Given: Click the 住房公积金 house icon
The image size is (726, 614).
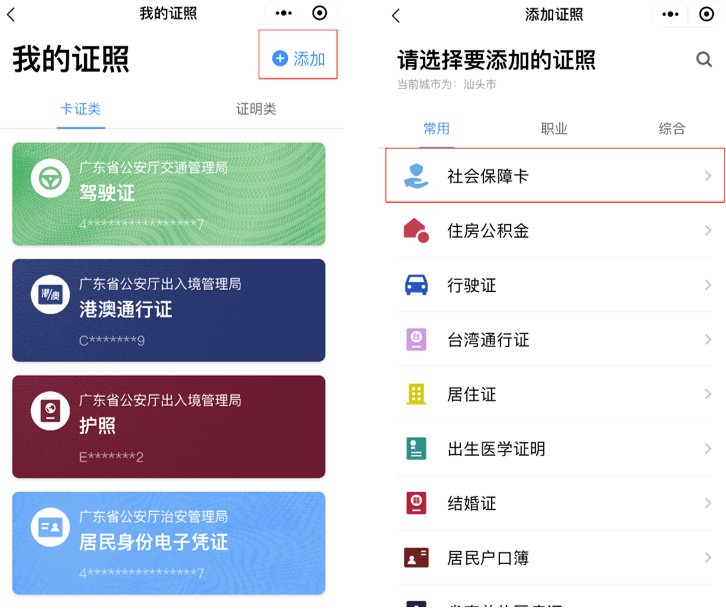Looking at the screenshot, I should pyautogui.click(x=416, y=231).
